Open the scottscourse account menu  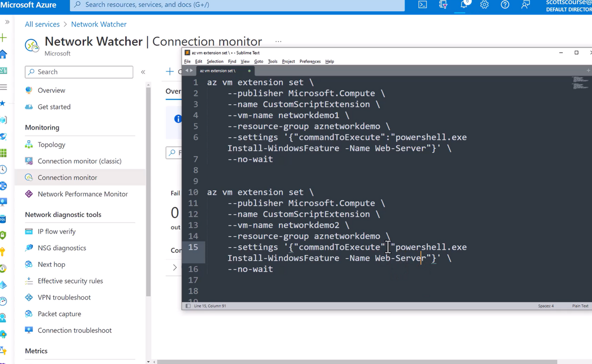point(569,5)
